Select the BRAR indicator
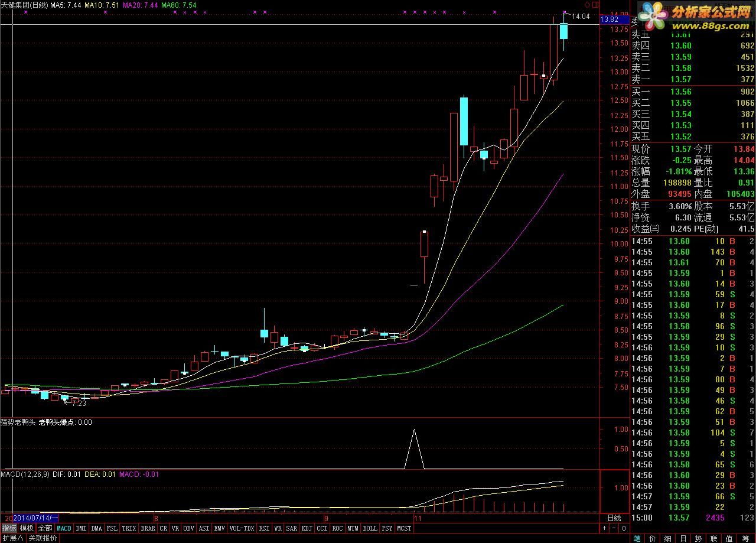The image size is (756, 543). click(148, 528)
